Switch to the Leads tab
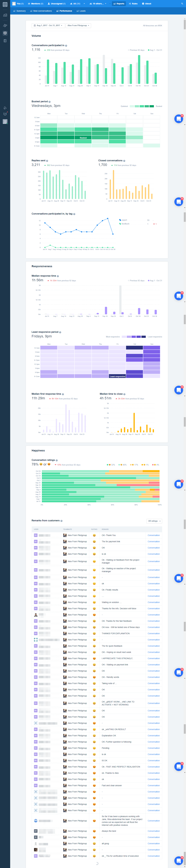Screen dimensions: 186x868 tap(81, 11)
